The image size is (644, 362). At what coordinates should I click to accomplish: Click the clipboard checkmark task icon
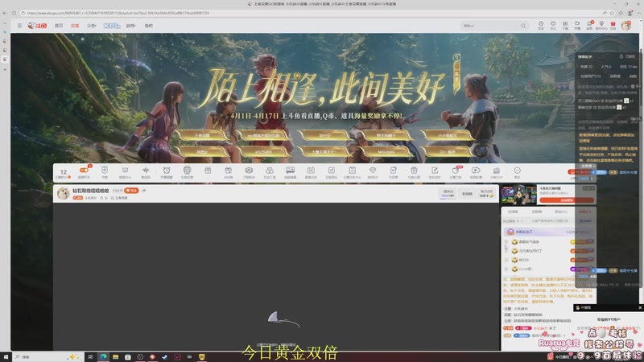click(352, 172)
